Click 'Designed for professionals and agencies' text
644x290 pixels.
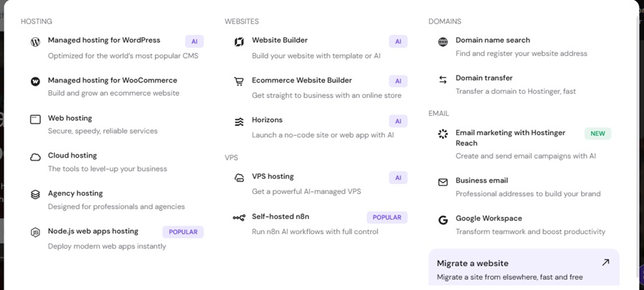click(116, 207)
